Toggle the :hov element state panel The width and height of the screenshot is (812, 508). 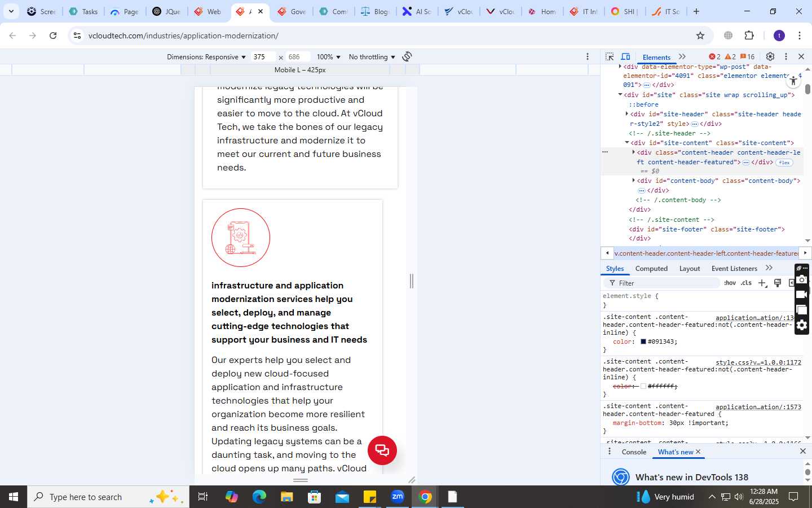[x=730, y=283]
